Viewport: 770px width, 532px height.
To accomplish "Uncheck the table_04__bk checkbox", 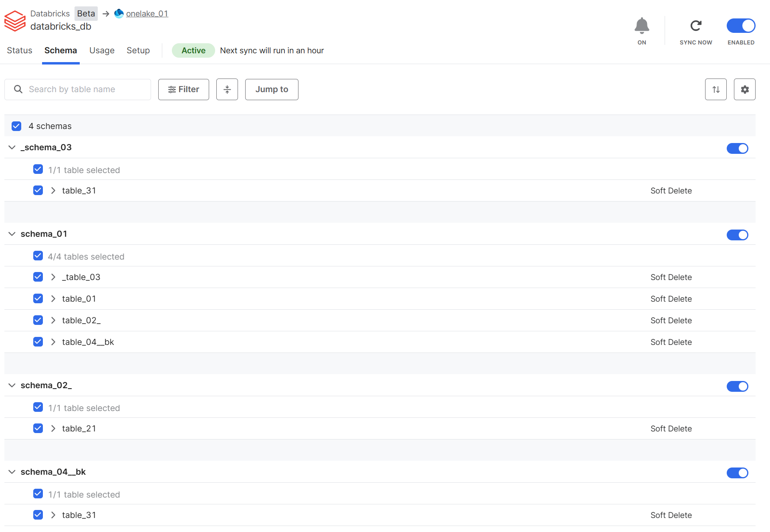I will [x=38, y=342].
